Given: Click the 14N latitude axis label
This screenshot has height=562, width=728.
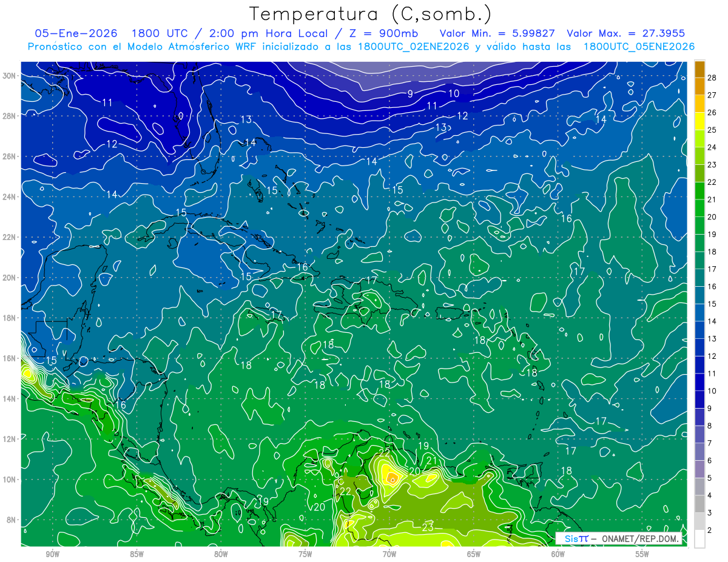Looking at the screenshot, I should coord(10,399).
